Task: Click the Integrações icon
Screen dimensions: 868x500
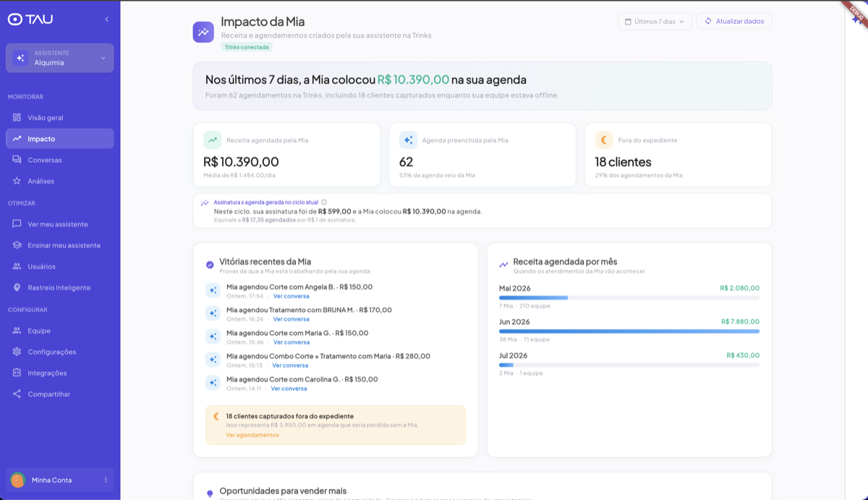Action: (17, 373)
